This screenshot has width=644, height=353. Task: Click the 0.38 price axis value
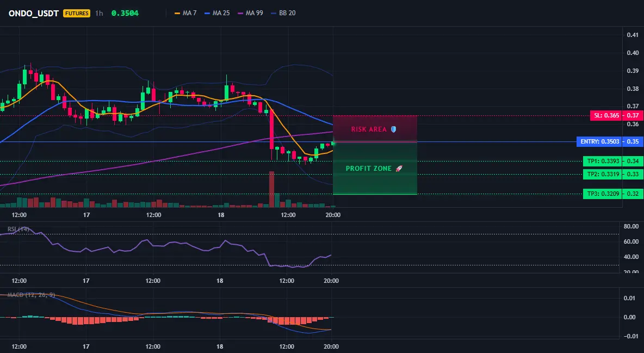[633, 89]
